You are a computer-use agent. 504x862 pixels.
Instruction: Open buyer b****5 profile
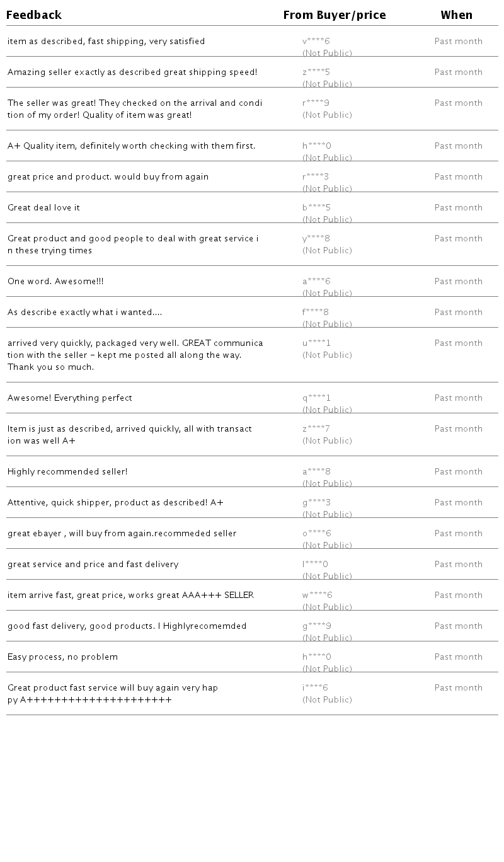(x=316, y=208)
